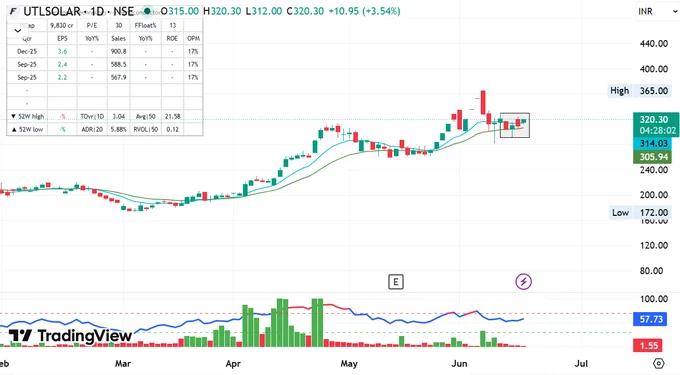
Task: Select EPS value 2.4
Action: (62, 65)
